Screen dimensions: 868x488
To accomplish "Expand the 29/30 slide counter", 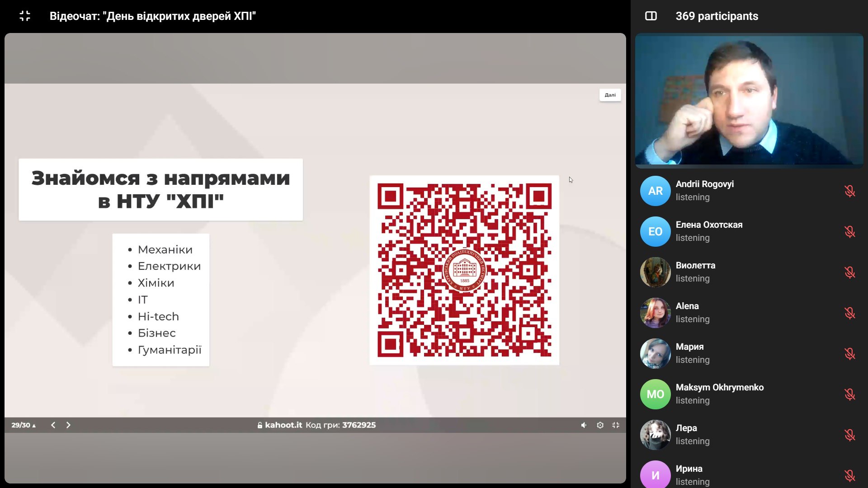I will click(x=24, y=425).
